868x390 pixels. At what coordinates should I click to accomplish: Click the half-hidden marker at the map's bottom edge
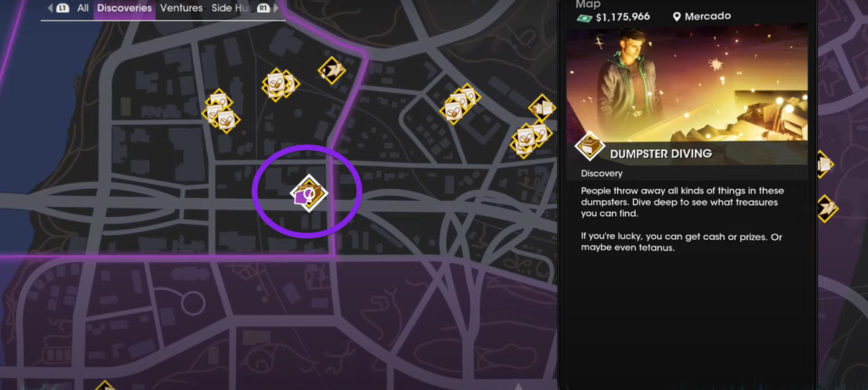click(x=104, y=385)
